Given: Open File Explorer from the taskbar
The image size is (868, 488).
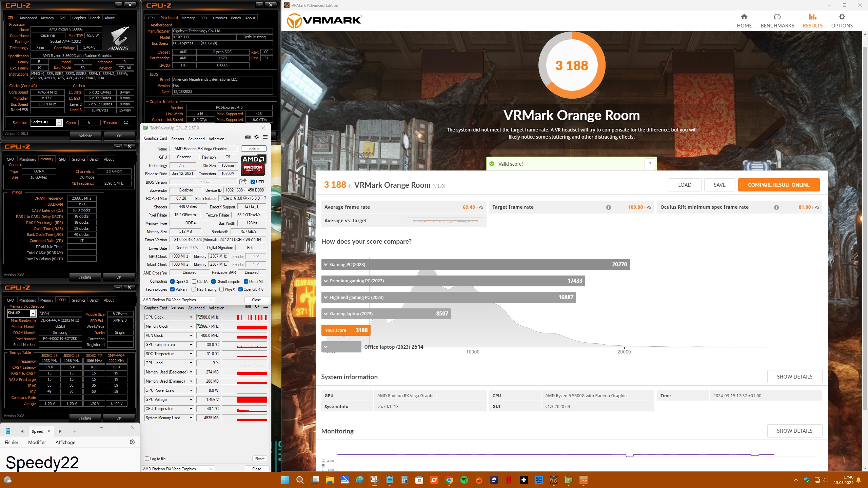Looking at the screenshot, I should pos(330,480).
